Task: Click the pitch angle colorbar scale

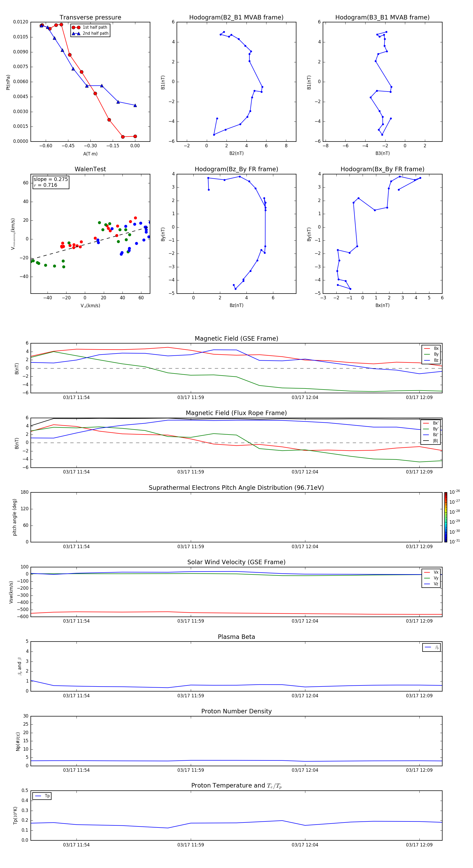Action: click(x=446, y=517)
